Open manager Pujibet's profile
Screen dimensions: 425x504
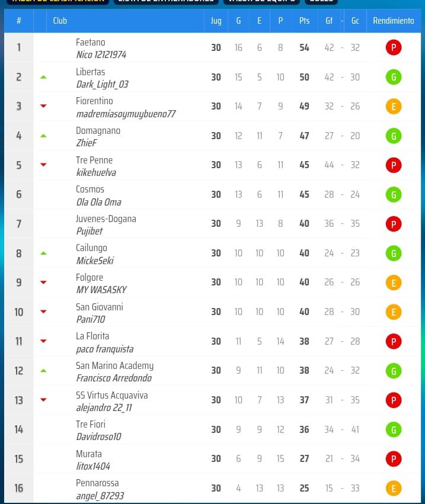point(89,231)
